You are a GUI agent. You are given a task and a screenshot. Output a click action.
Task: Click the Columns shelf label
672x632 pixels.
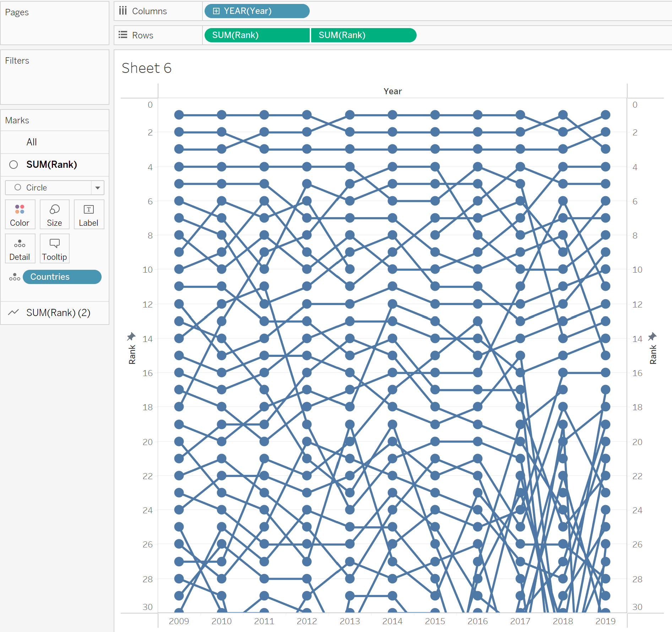pos(150,11)
